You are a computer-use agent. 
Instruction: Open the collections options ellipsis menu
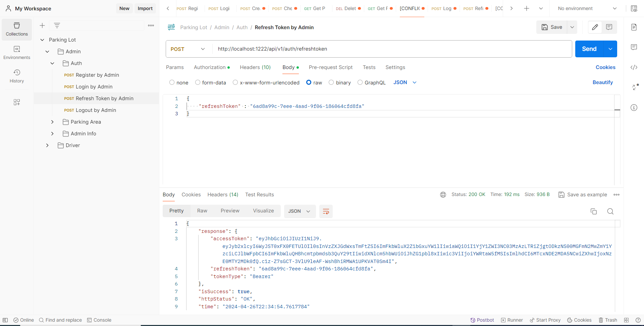(x=151, y=25)
